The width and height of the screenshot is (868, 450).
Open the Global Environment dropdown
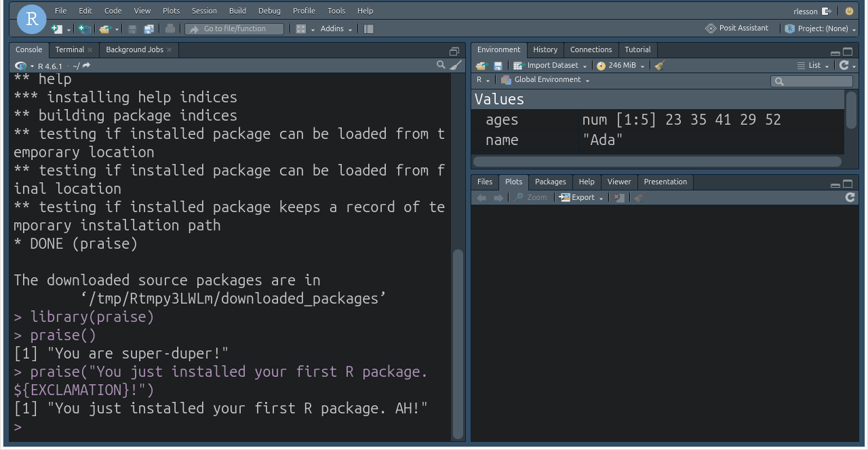pyautogui.click(x=546, y=80)
